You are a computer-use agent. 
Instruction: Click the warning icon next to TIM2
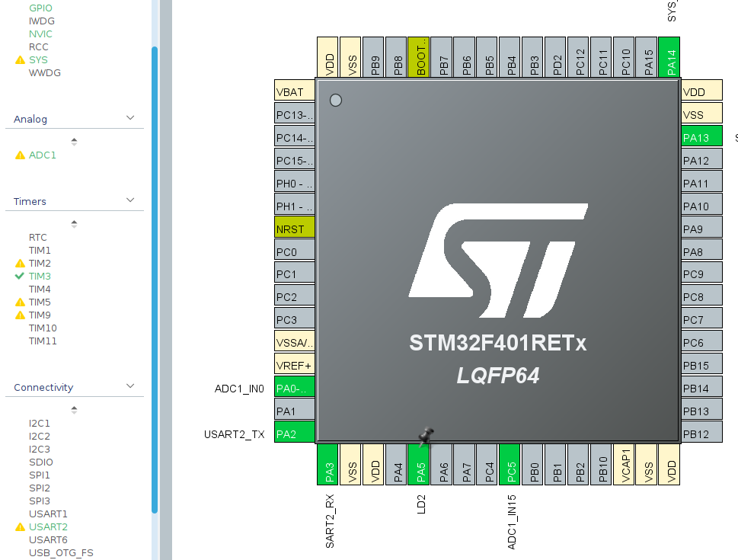19,263
